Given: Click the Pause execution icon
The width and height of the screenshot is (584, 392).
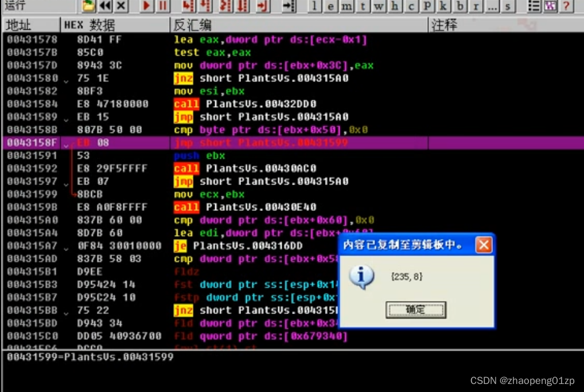Looking at the screenshot, I should pyautogui.click(x=163, y=6).
